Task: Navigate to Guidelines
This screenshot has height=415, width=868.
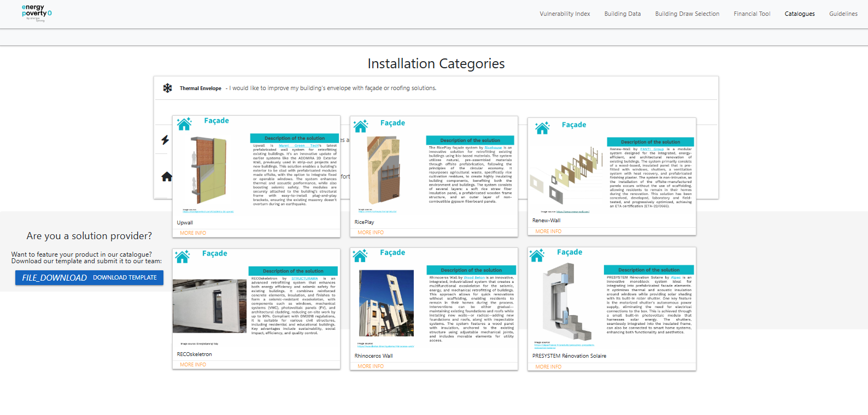Action: pos(843,14)
